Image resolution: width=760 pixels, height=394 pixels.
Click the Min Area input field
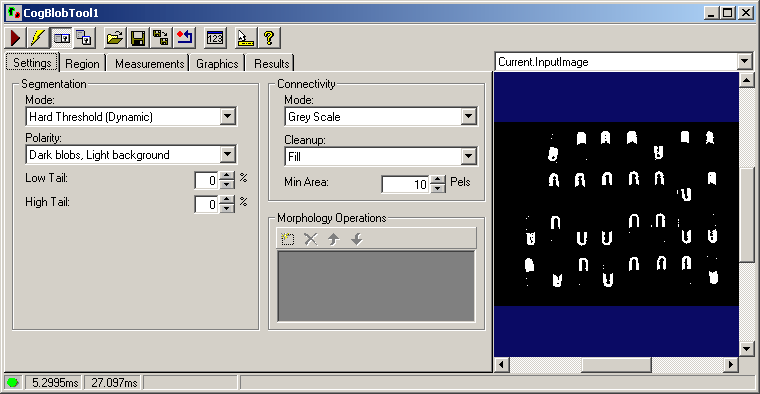pos(406,184)
